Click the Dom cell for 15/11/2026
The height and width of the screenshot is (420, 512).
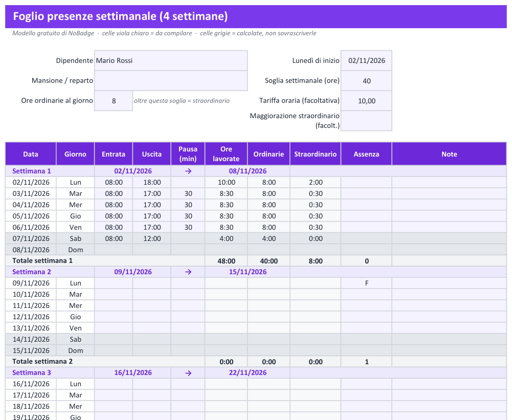[x=75, y=350]
